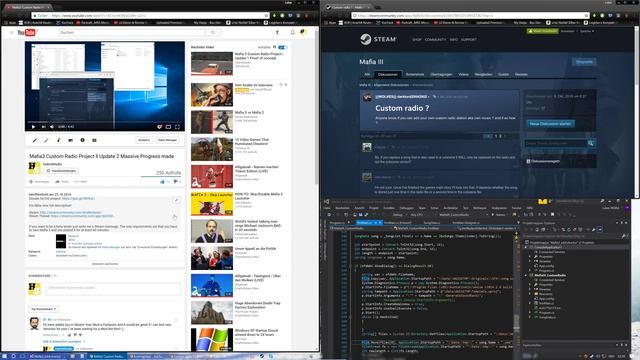Open the Steam language dropdown
The image size is (640, 360).
point(587,31)
